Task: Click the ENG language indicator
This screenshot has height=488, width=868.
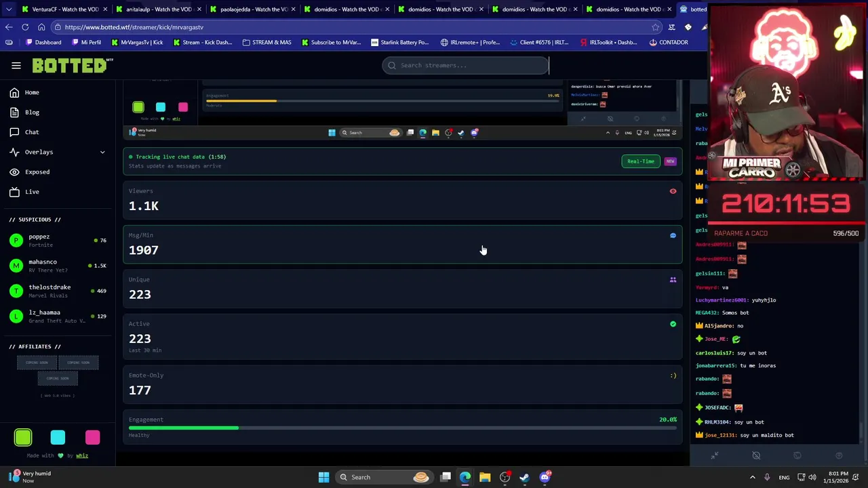Action: coord(784,477)
